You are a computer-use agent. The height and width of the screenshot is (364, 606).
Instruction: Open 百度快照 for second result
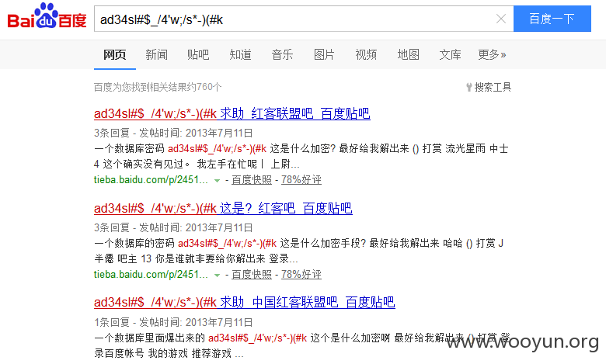252,275
